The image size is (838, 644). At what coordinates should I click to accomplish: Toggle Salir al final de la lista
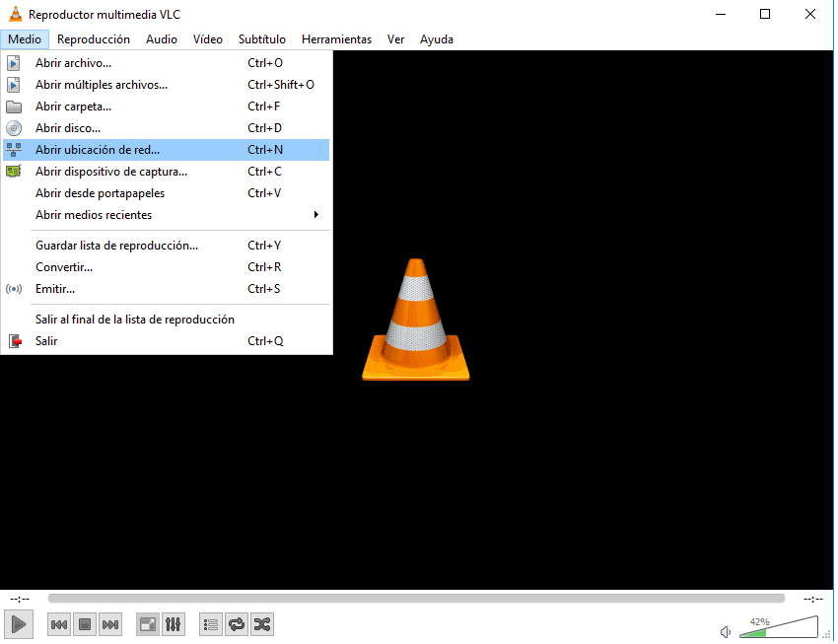click(x=167, y=320)
